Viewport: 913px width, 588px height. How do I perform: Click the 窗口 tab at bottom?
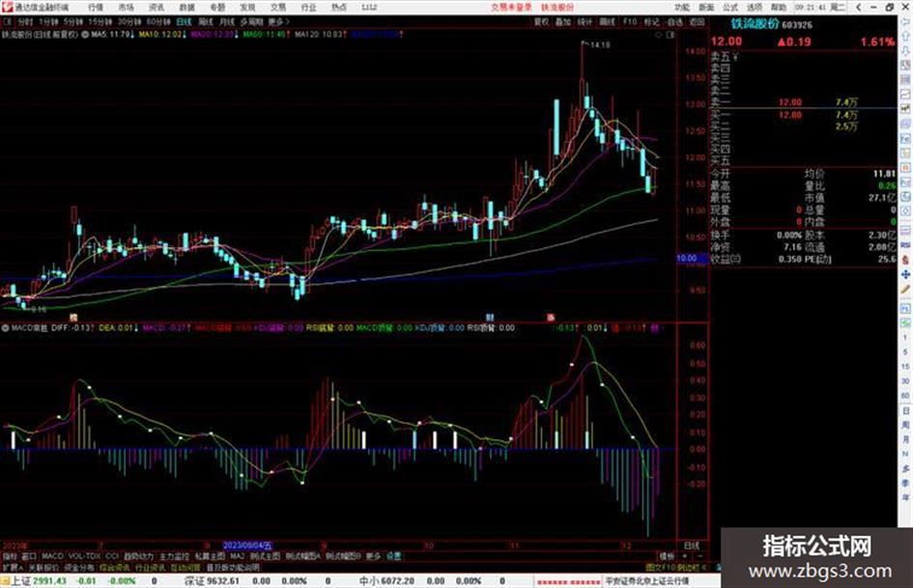coord(29,556)
